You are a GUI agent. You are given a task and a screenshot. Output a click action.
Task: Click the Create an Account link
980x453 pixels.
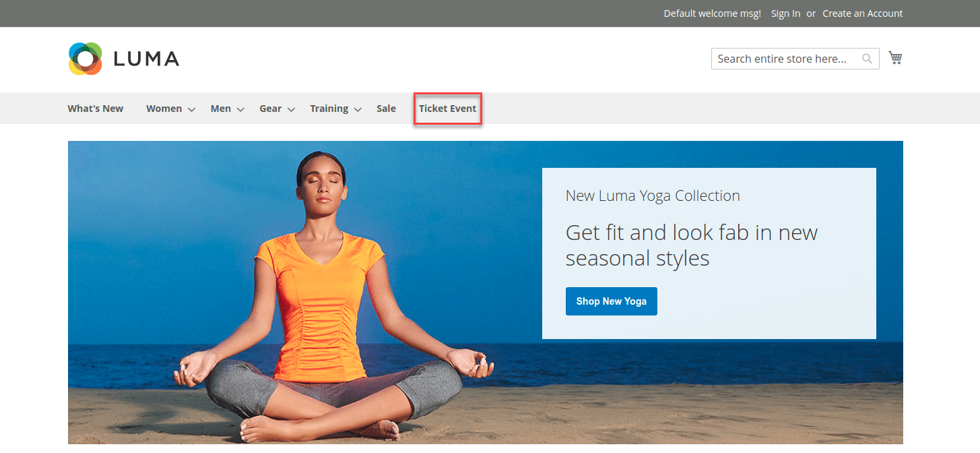click(x=862, y=13)
